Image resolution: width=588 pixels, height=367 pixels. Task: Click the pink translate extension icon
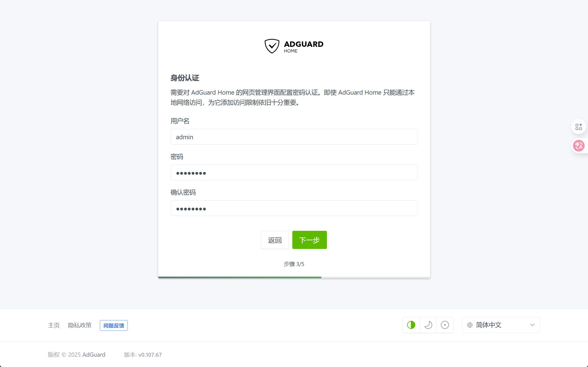579,146
